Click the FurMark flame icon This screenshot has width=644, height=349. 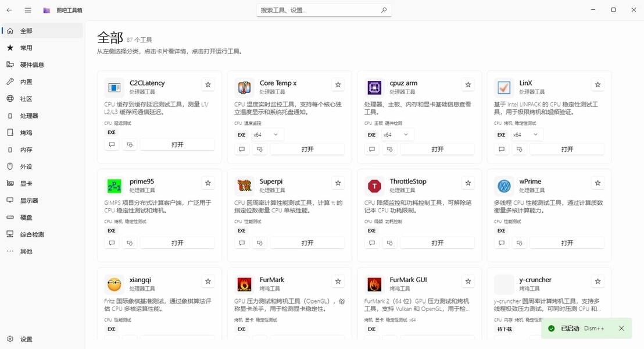[244, 284]
